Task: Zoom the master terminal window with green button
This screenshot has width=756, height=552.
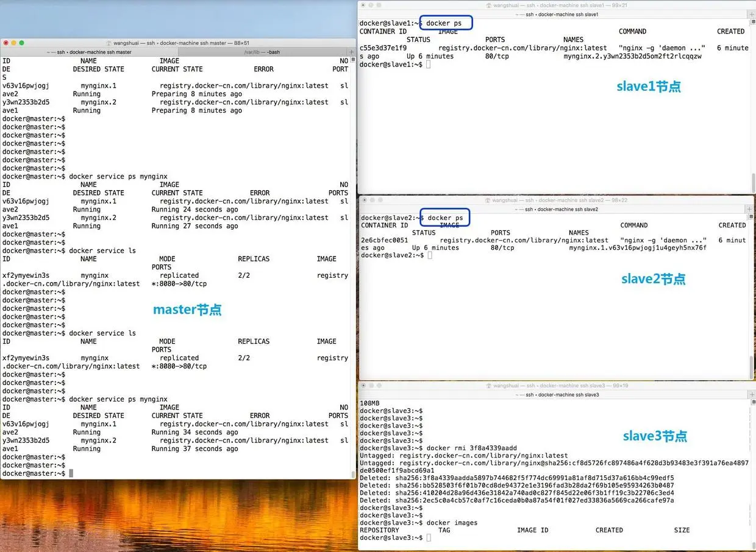Action: [22, 43]
